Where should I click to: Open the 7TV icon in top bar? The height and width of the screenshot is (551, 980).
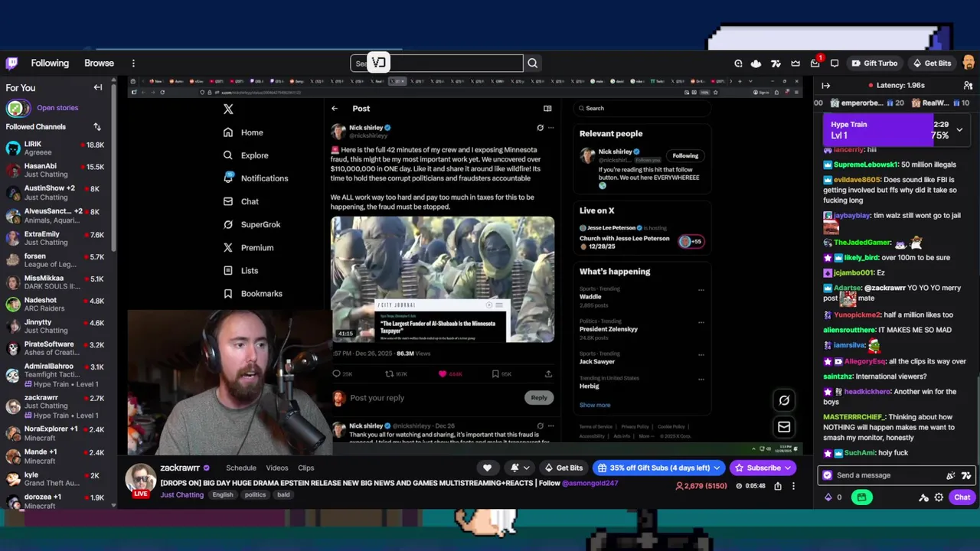tap(776, 64)
